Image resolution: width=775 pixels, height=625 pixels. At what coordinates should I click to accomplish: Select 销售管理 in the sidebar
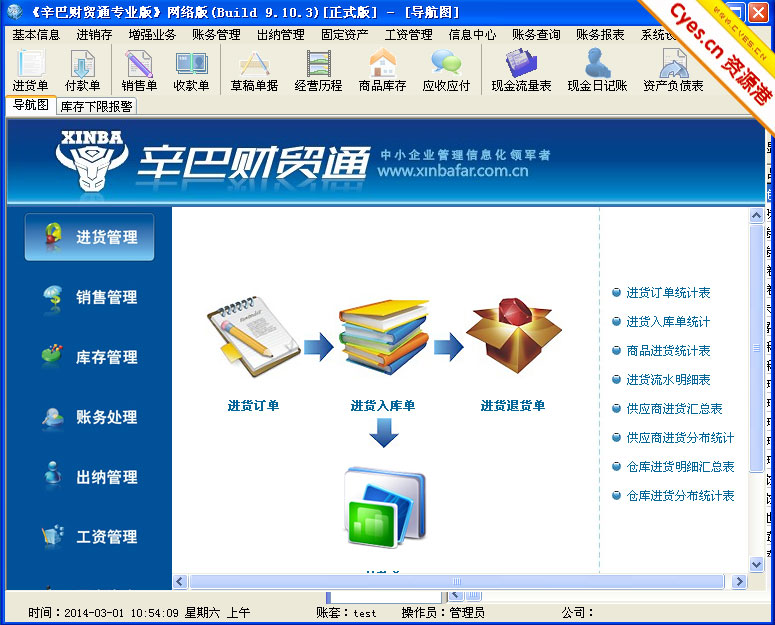pyautogui.click(x=89, y=297)
